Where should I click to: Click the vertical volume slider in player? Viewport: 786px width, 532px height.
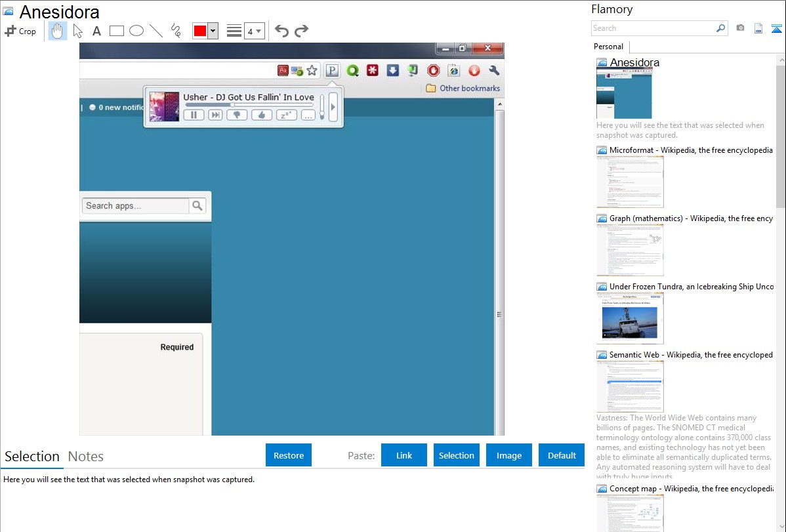tap(322, 107)
